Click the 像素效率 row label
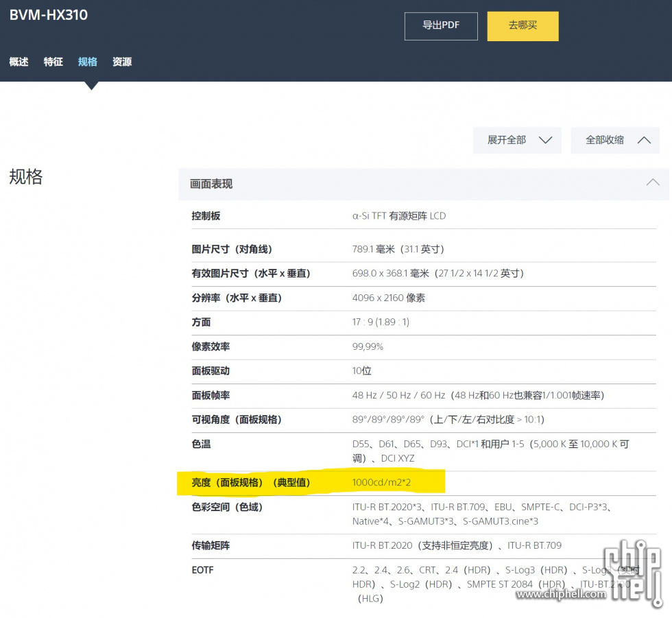Image resolution: width=672 pixels, height=618 pixels. coord(211,346)
